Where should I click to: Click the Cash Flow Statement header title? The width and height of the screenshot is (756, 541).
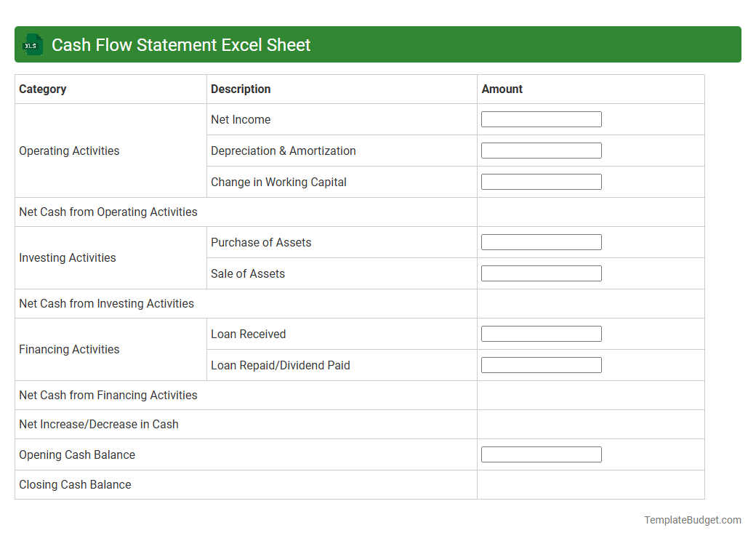pos(180,44)
